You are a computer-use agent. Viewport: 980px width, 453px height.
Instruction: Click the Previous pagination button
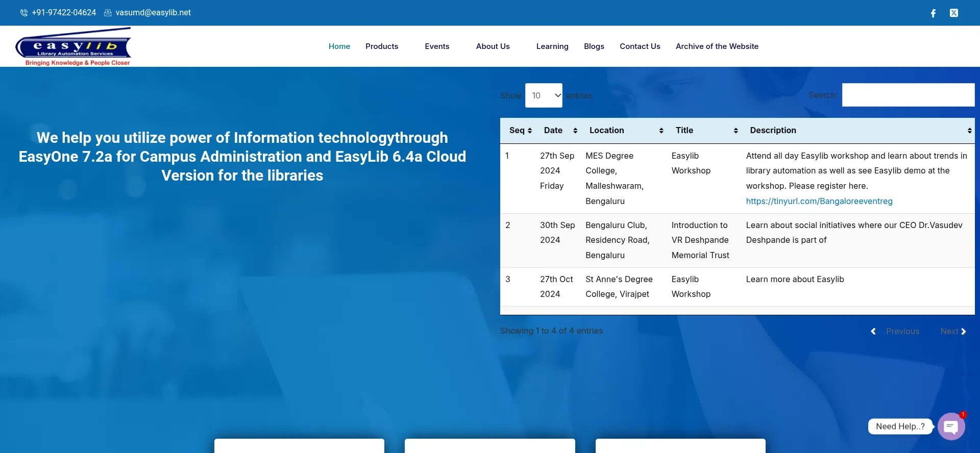[902, 332]
